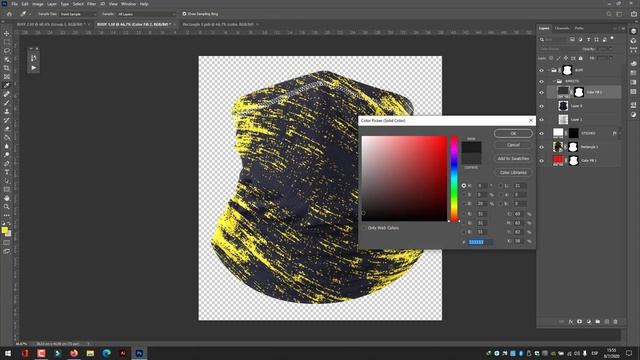The width and height of the screenshot is (640, 360).
Task: Select the Crop tool
Action: tap(7, 68)
